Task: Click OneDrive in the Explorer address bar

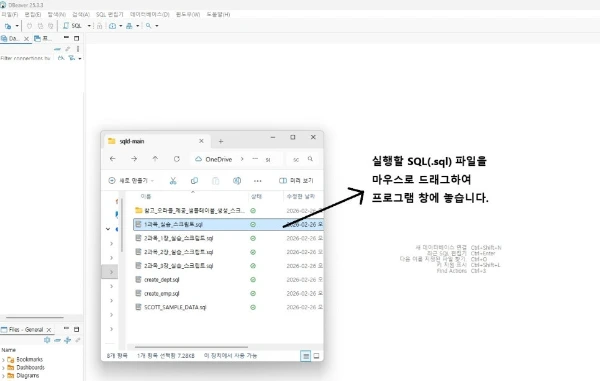Action: pos(218,160)
